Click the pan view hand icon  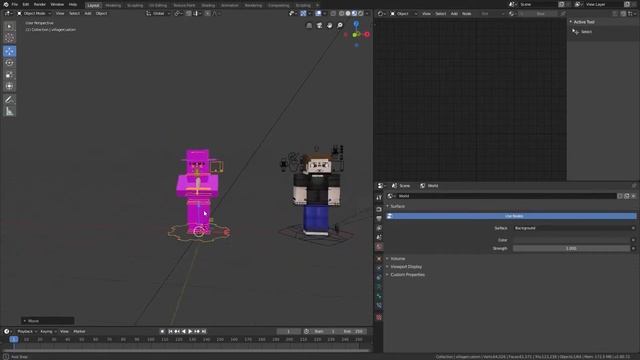click(329, 26)
